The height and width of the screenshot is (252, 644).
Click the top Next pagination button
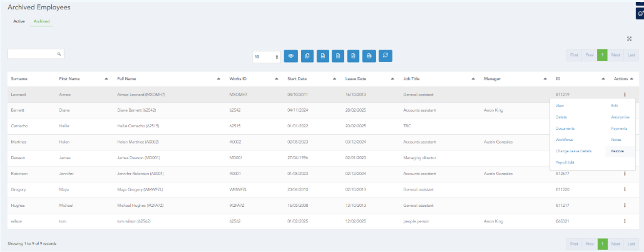click(615, 55)
